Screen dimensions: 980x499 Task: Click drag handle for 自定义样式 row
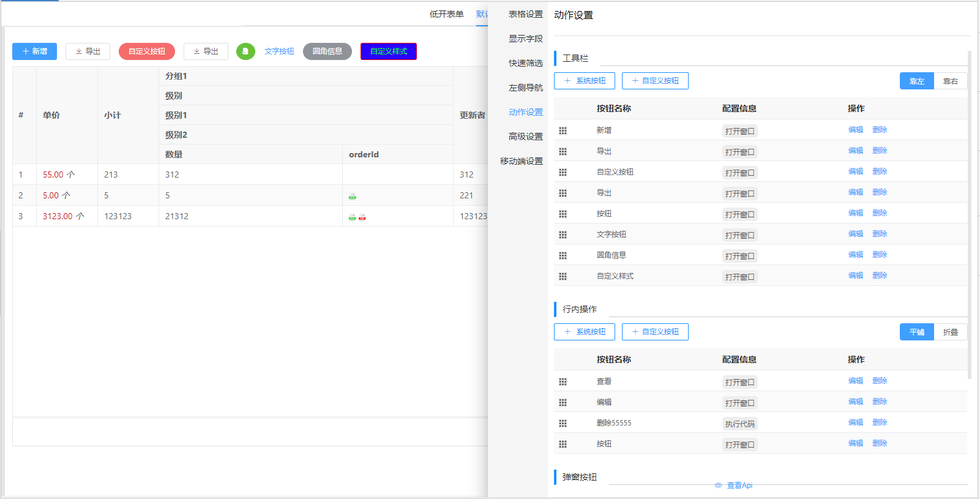563,276
